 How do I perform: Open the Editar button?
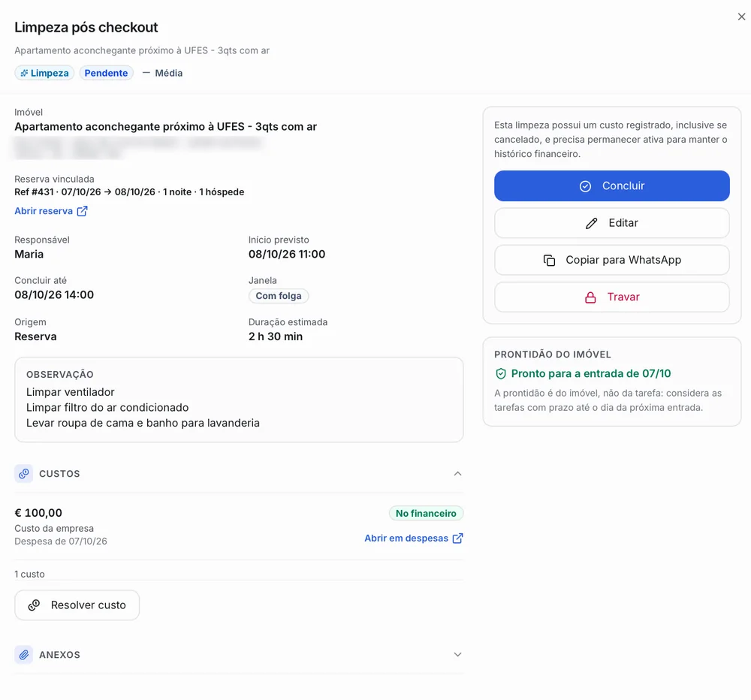611,223
